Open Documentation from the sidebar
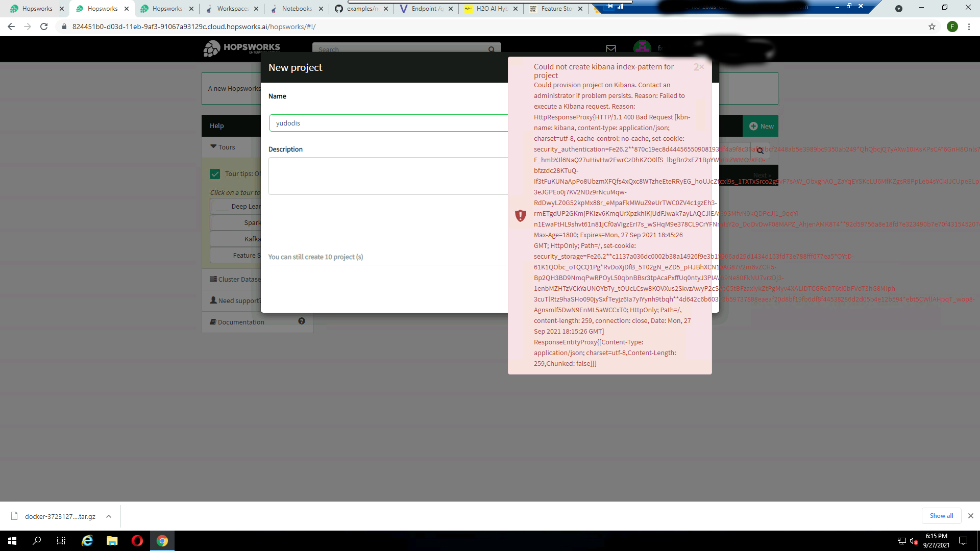980x551 pixels. pos(240,322)
